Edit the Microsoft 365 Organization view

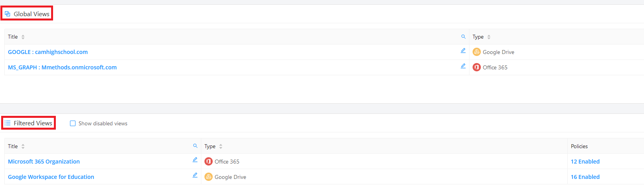pos(195,160)
